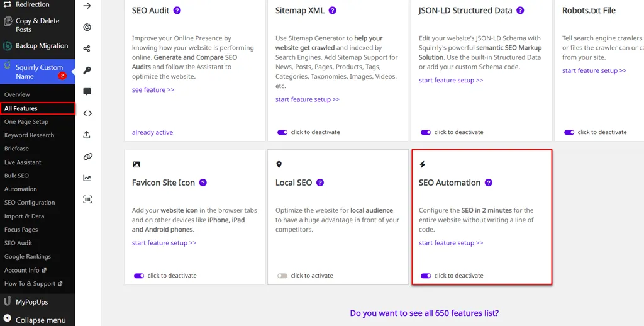Open the chain link icon
This screenshot has height=326, width=644.
[87, 157]
